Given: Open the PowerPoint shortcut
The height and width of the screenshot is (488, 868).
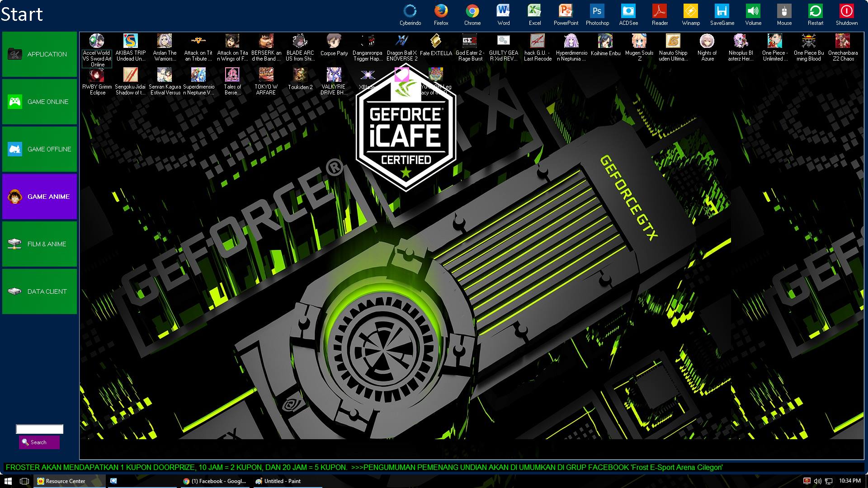Looking at the screenshot, I should (x=566, y=14).
